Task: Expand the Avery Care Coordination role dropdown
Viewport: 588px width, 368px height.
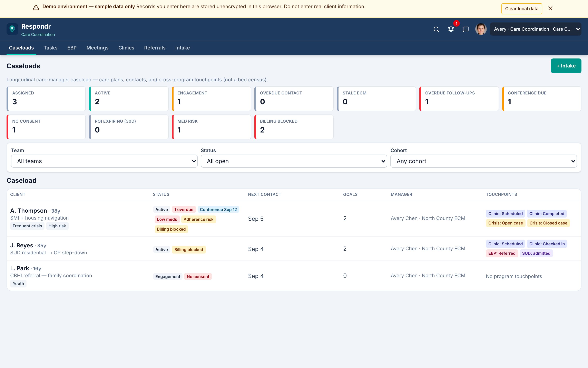Action: (x=536, y=29)
